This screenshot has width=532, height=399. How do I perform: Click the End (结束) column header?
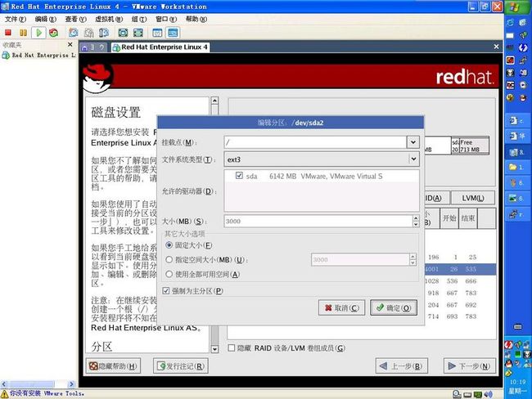468,218
